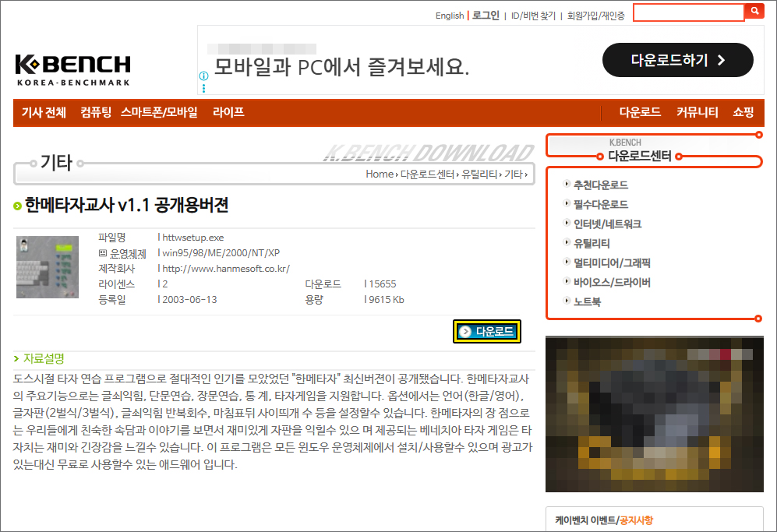The width and height of the screenshot is (777, 532).
Task: Go to 기타 in breadcrumb
Action: (514, 174)
